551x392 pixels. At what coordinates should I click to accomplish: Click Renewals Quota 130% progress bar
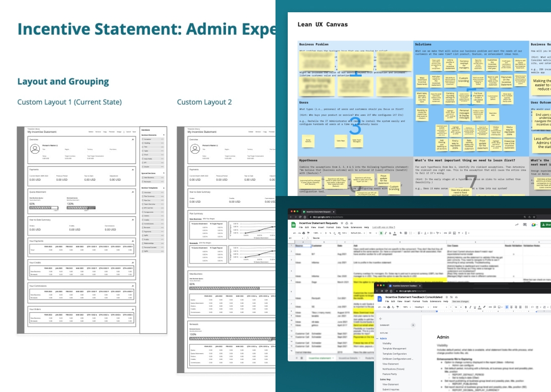(81, 208)
